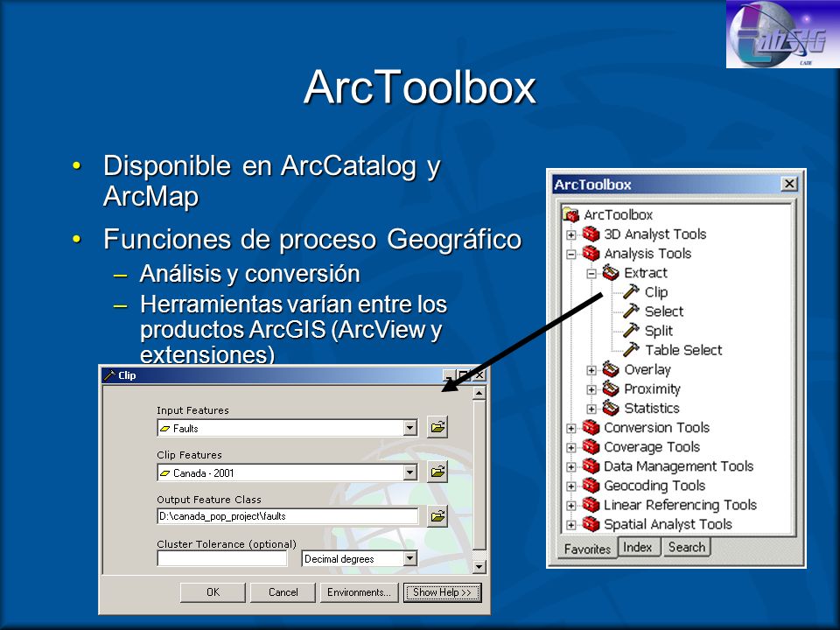Click the Proximity toolset icon
This screenshot has width=840, height=630.
(611, 388)
